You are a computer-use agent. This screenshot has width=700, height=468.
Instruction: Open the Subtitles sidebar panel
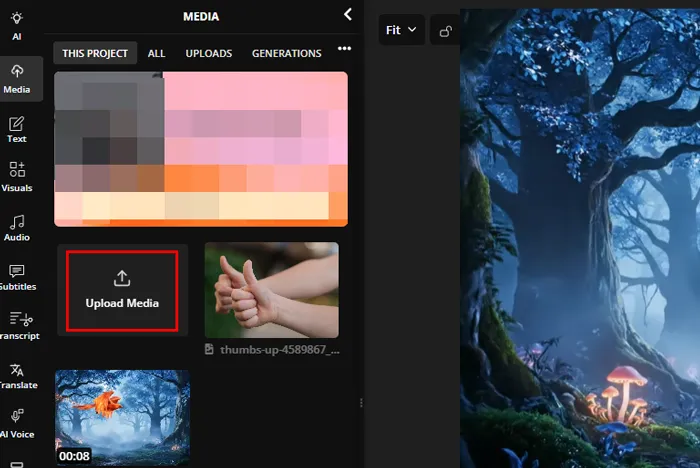[18, 277]
